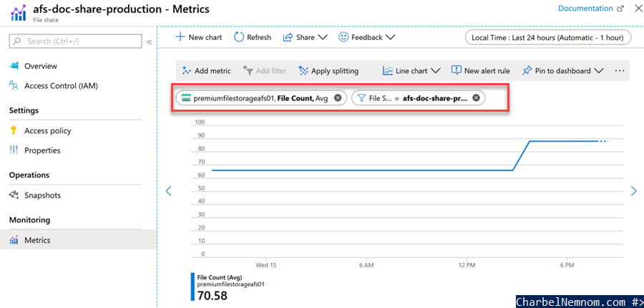This screenshot has width=644, height=308.
Task: Click the Feedback smiley icon
Action: (x=343, y=37)
